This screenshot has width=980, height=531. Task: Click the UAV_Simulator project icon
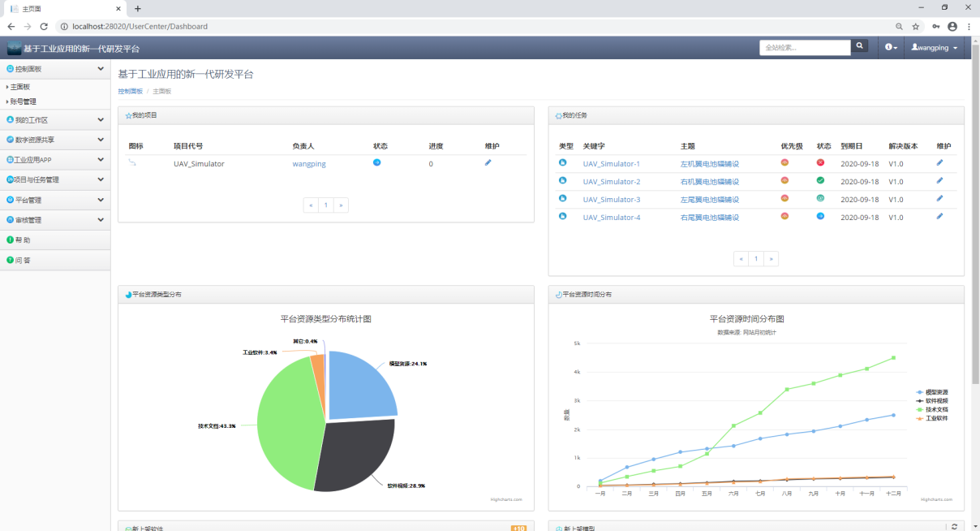click(x=133, y=163)
